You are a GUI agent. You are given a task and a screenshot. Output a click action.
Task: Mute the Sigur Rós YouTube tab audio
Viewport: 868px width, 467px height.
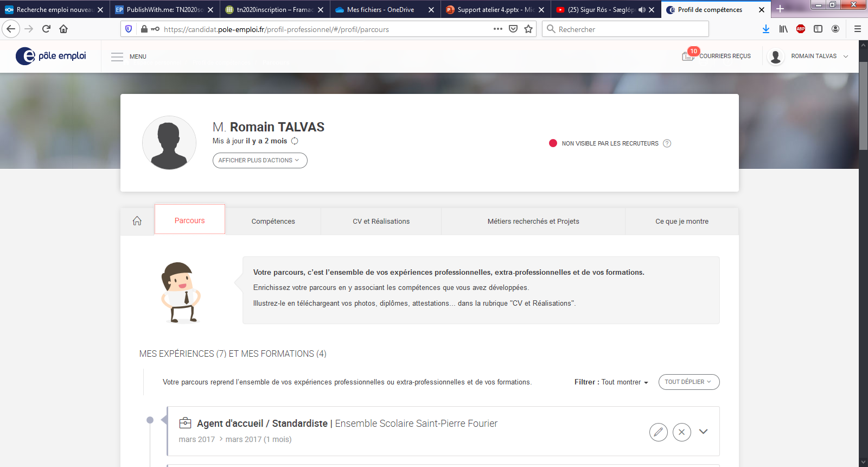(x=642, y=10)
